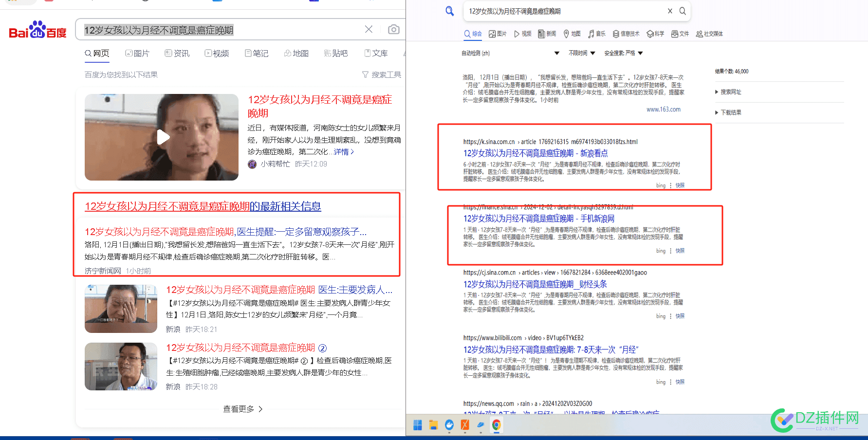Play the top Baidu video thumbnail

pyautogui.click(x=162, y=137)
